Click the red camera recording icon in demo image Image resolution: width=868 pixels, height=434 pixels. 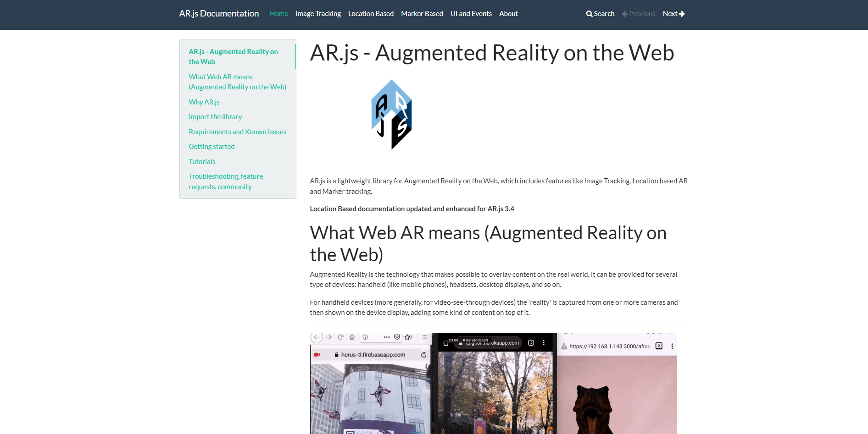[x=317, y=355]
